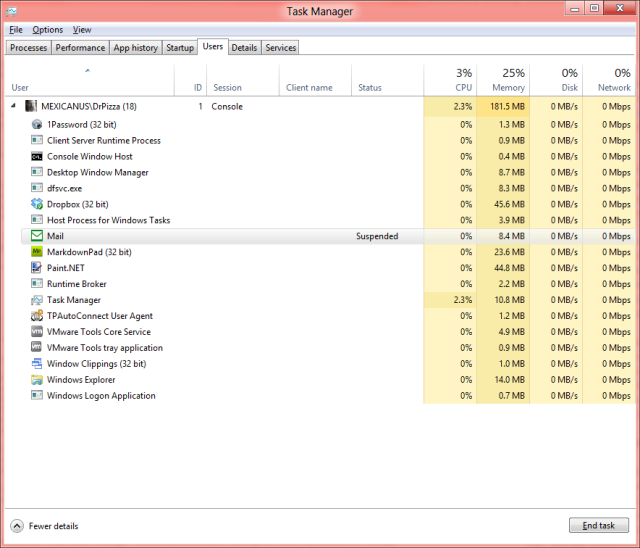Image resolution: width=640 pixels, height=548 pixels.
Task: Sort by the User column header
Action: coord(89,80)
